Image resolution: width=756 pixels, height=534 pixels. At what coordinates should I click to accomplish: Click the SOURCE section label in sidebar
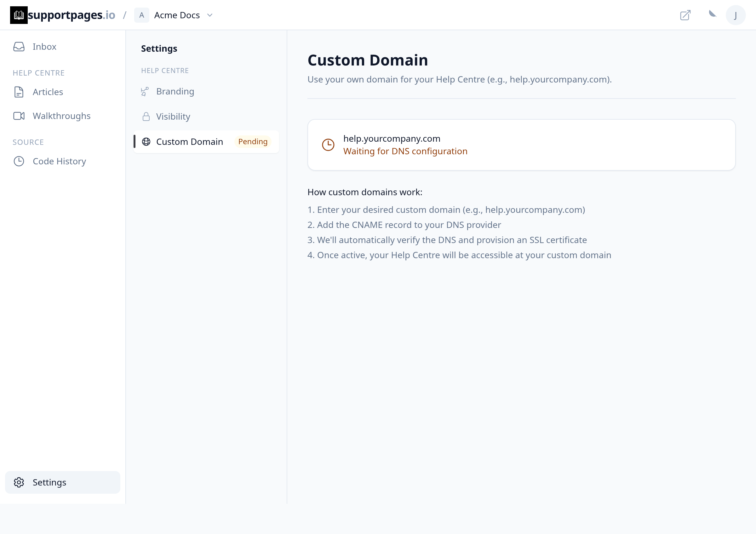click(28, 142)
